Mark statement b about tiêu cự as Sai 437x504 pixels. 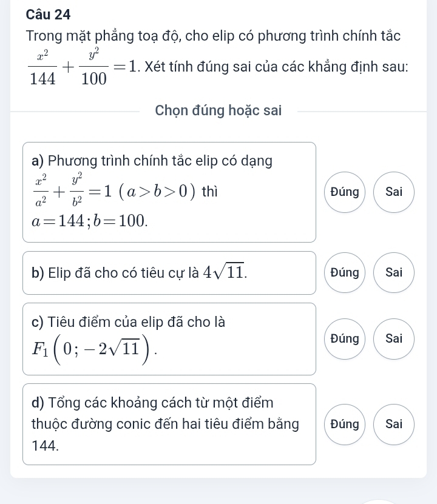click(394, 273)
